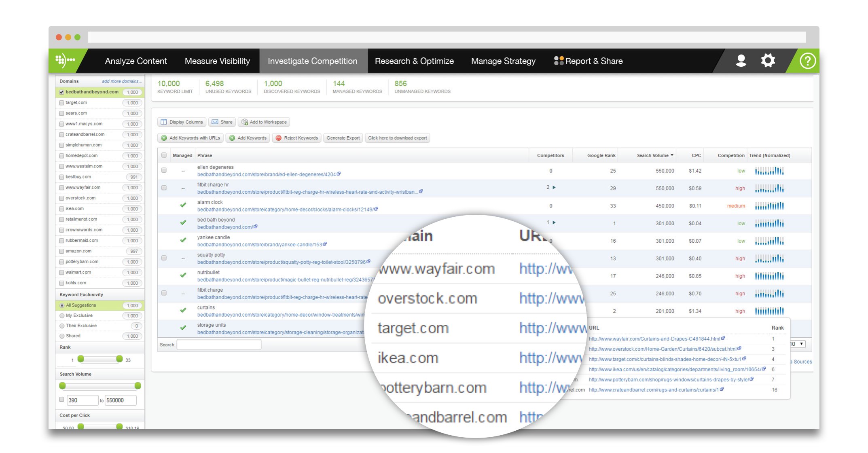Open external link icon for target curtains URL
Image resolution: width=868 pixels, height=453 pixels.
[x=744, y=359]
